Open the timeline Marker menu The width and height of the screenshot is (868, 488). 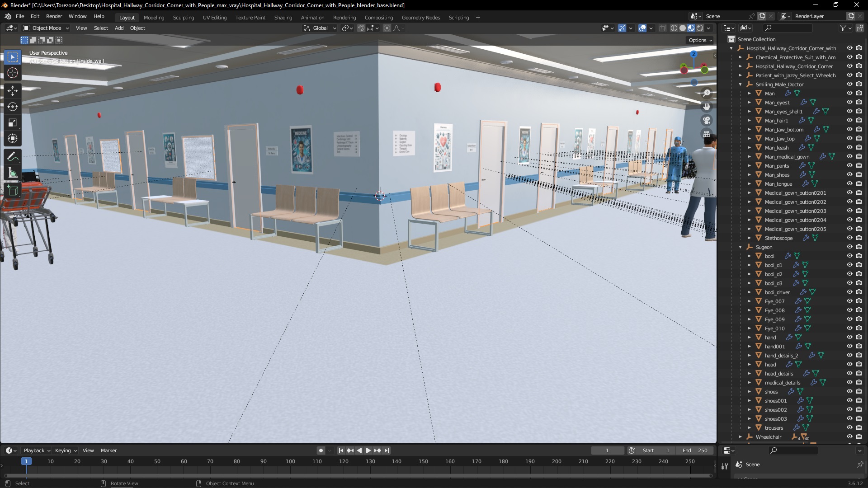[108, 450]
